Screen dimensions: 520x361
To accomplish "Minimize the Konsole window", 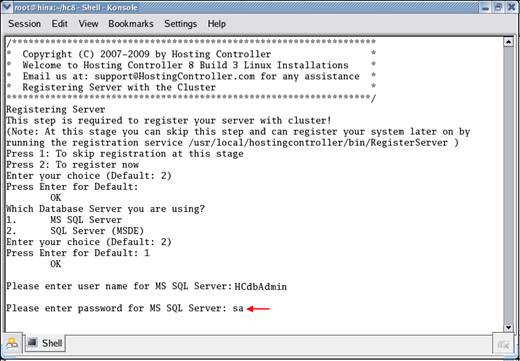I will (x=485, y=8).
